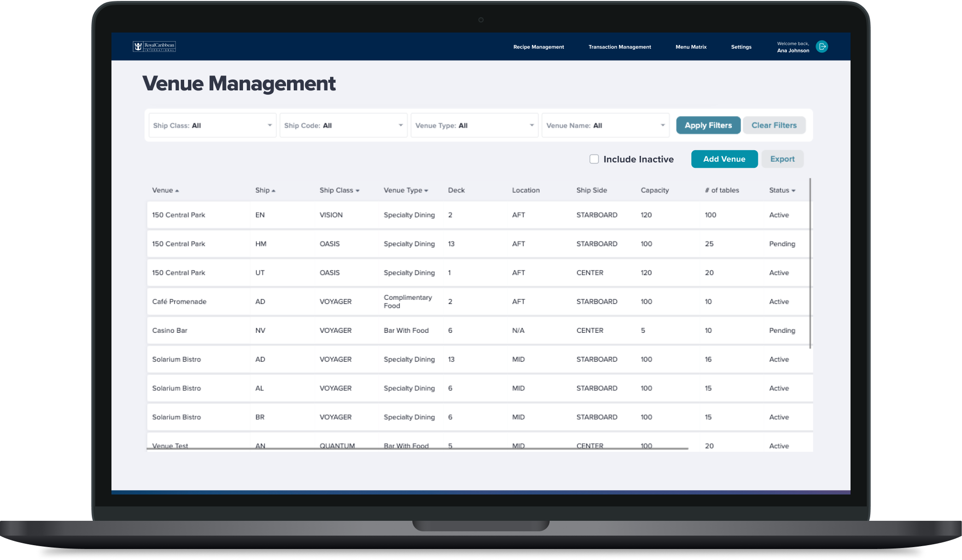Click Venue Type column sort arrow

[x=426, y=191]
